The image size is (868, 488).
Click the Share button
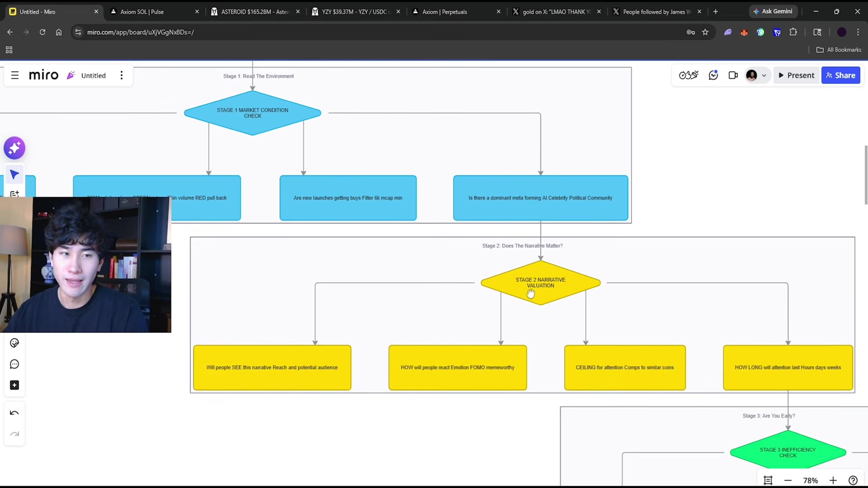coord(841,75)
